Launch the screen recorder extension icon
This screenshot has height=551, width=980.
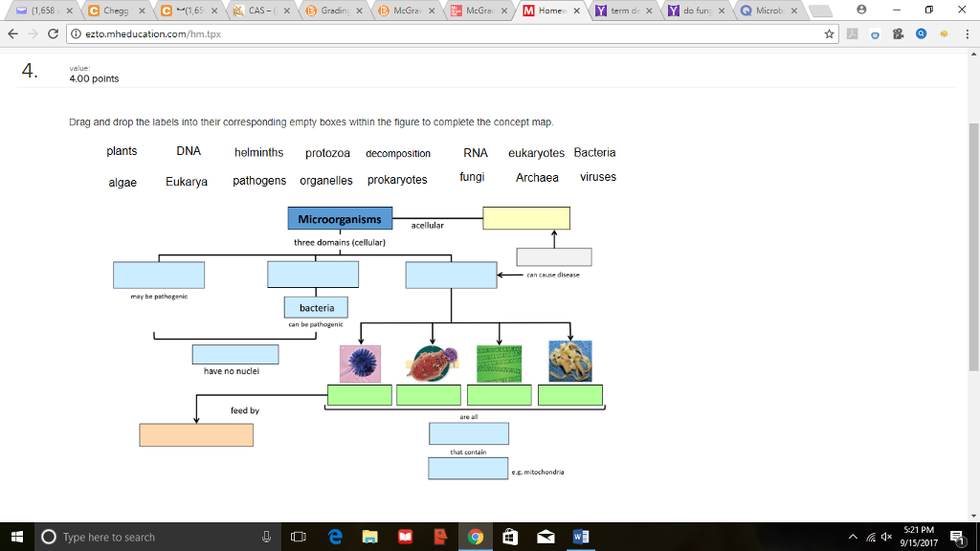coord(897,33)
